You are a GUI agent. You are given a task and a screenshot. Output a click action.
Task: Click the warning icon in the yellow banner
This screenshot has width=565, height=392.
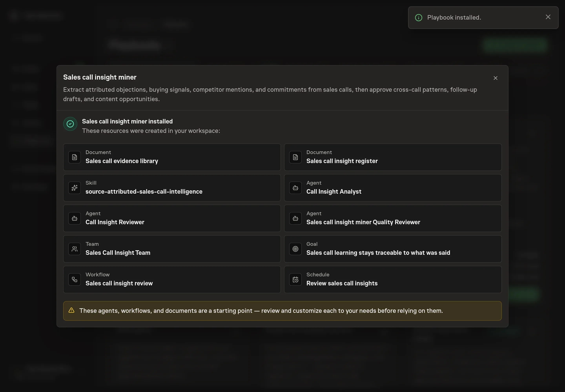(x=71, y=310)
